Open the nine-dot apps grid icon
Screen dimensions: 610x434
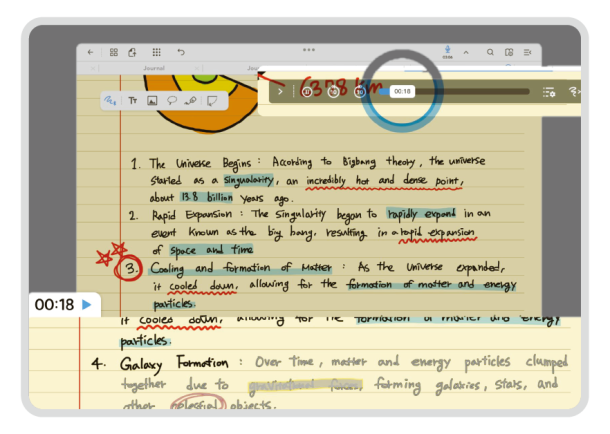tap(156, 52)
